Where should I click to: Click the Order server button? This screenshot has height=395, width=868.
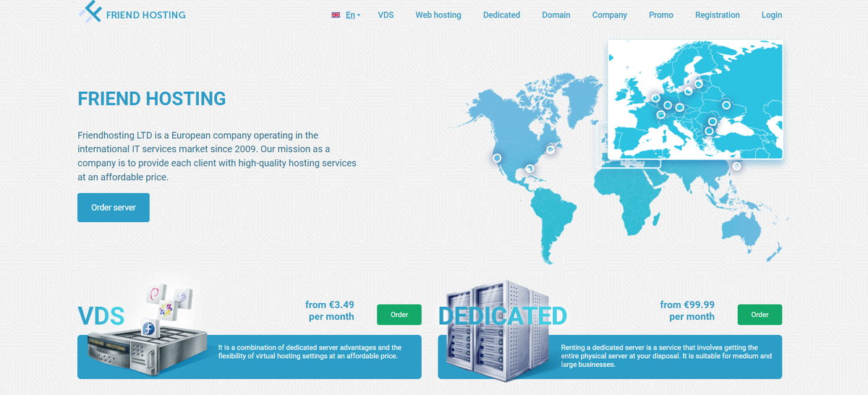point(114,208)
